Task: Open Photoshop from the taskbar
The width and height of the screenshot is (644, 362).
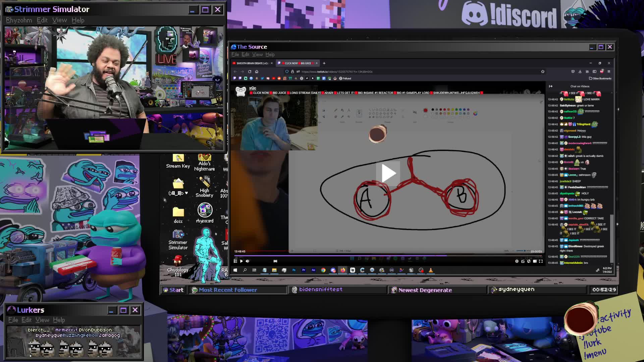Action: pyautogui.click(x=294, y=270)
